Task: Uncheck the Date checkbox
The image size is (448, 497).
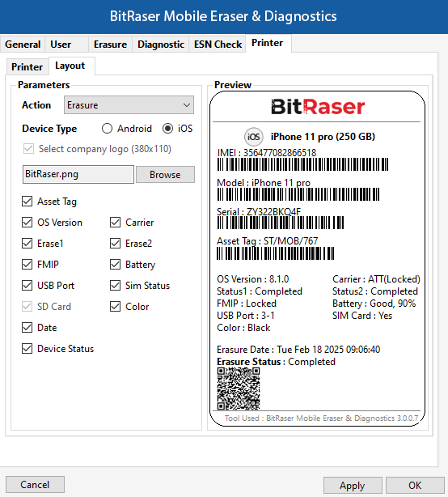Action: pos(27,328)
